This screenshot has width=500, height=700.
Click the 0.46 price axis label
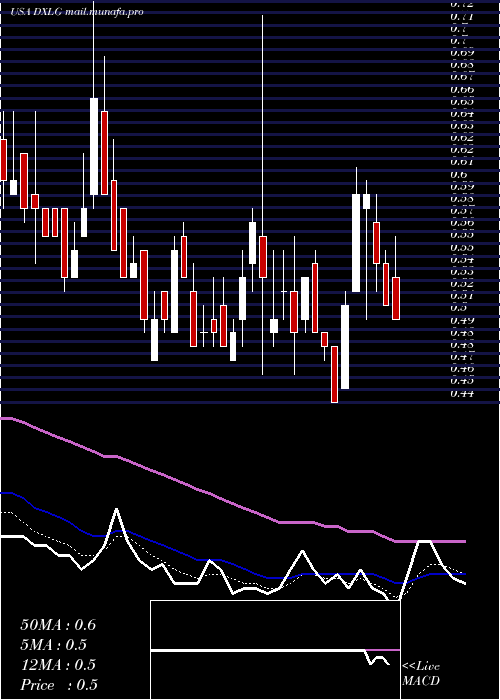461,369
